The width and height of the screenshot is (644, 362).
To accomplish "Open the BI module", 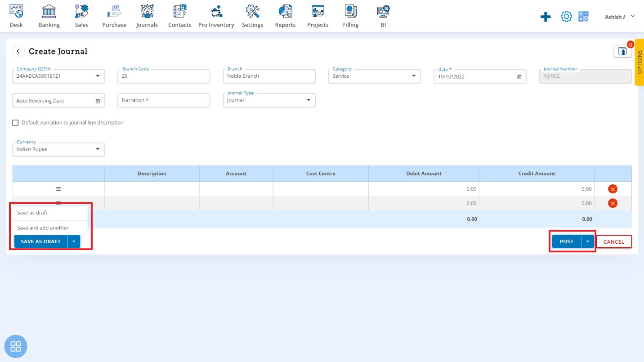I will (x=383, y=16).
